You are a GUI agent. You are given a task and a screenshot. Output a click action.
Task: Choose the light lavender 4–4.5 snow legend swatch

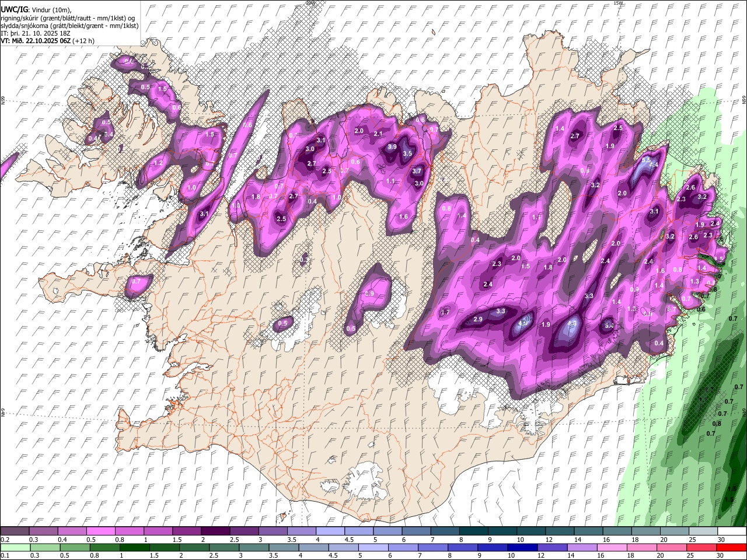pos(330,531)
